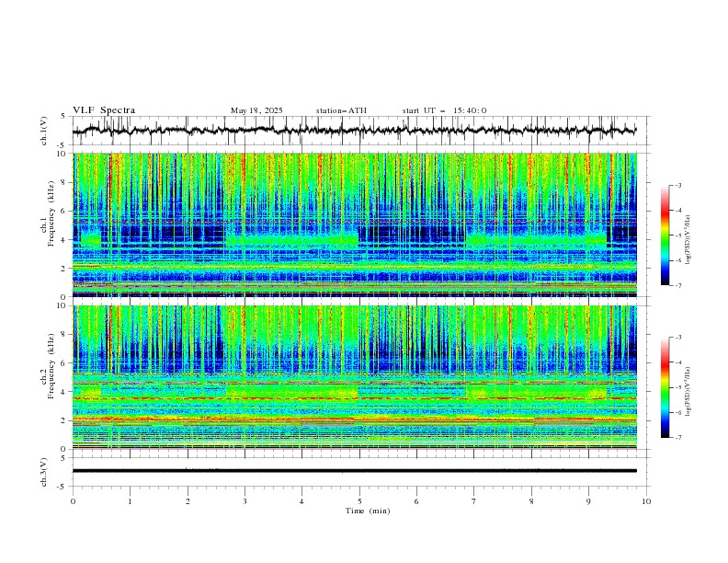Screen dimensions: 728x563
Task: Click tick label "9" on the time axis
Action: point(588,501)
